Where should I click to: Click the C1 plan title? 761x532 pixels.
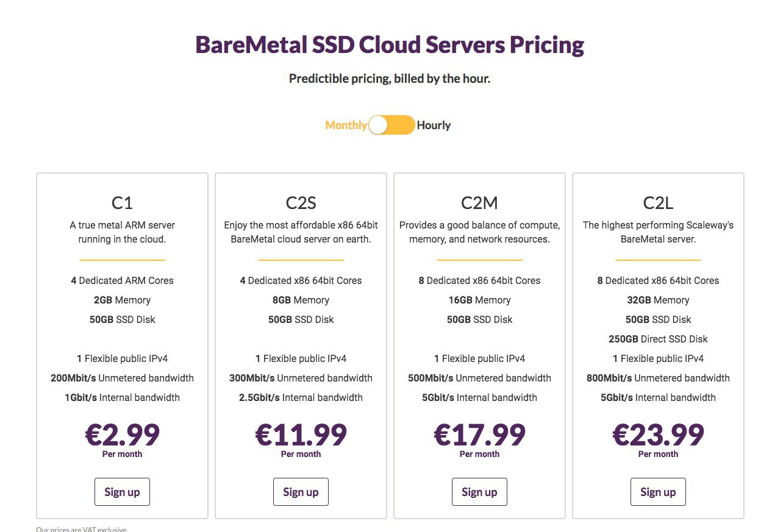(122, 202)
